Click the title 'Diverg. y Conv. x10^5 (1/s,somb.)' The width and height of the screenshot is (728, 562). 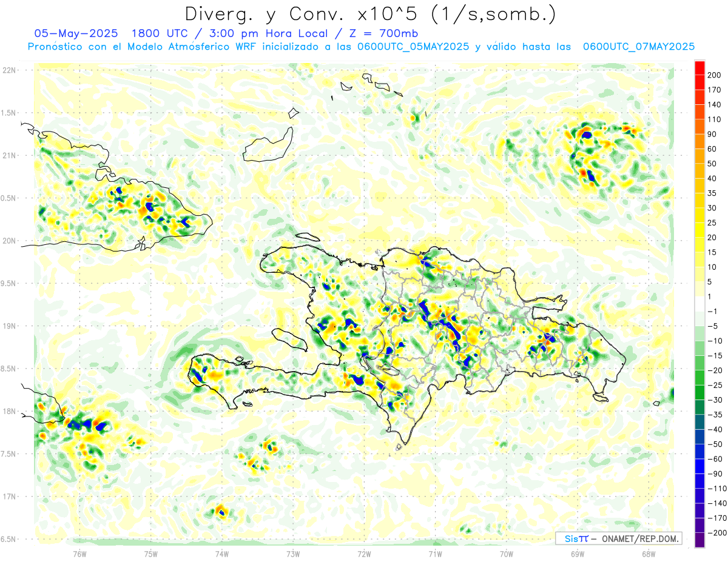[369, 13]
